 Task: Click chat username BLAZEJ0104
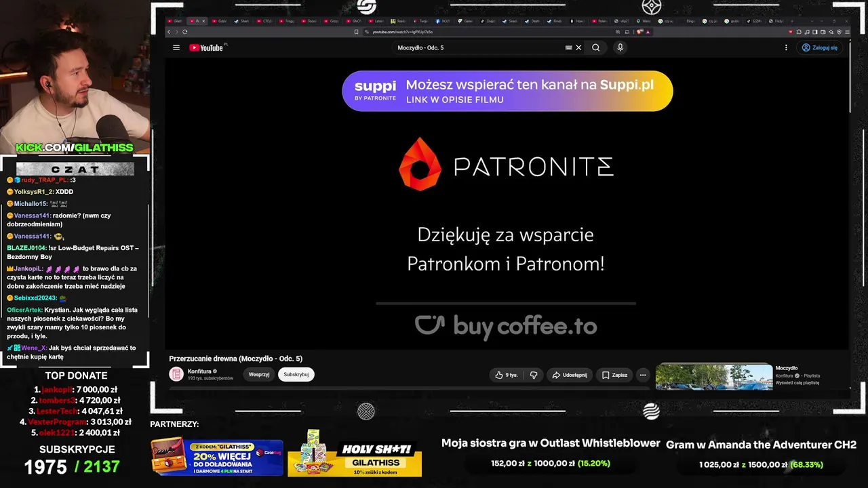(26, 248)
